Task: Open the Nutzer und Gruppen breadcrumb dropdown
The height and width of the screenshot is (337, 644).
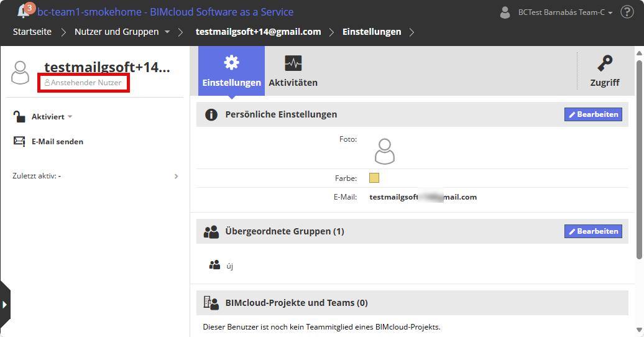Action: [167, 32]
